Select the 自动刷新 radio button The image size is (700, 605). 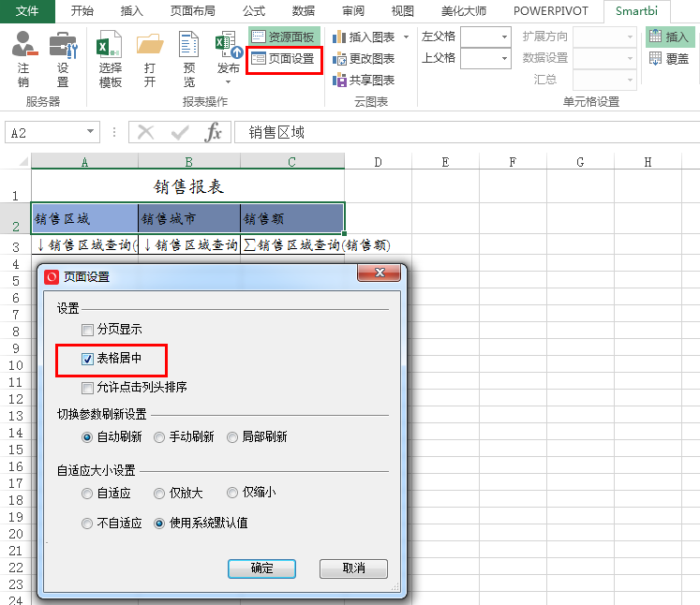pyautogui.click(x=87, y=437)
